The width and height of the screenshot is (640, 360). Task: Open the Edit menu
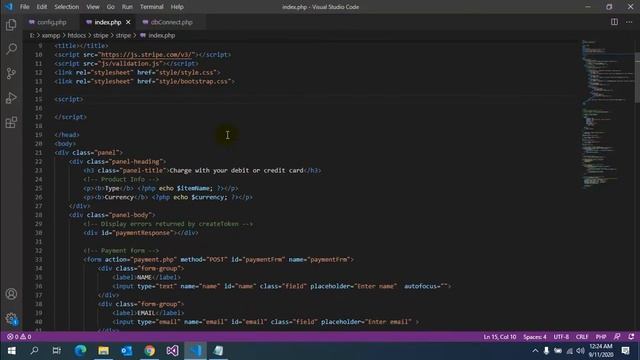pyautogui.click(x=42, y=7)
